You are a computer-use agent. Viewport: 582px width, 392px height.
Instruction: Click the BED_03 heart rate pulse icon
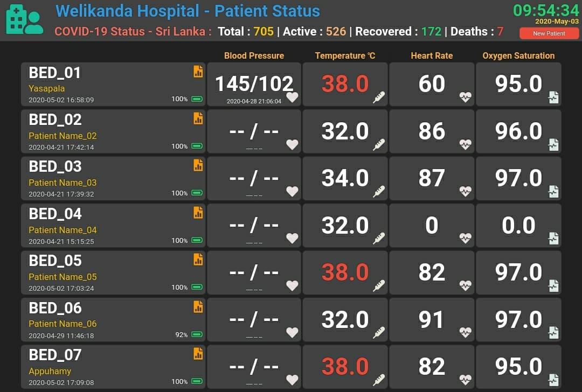pyautogui.click(x=465, y=191)
